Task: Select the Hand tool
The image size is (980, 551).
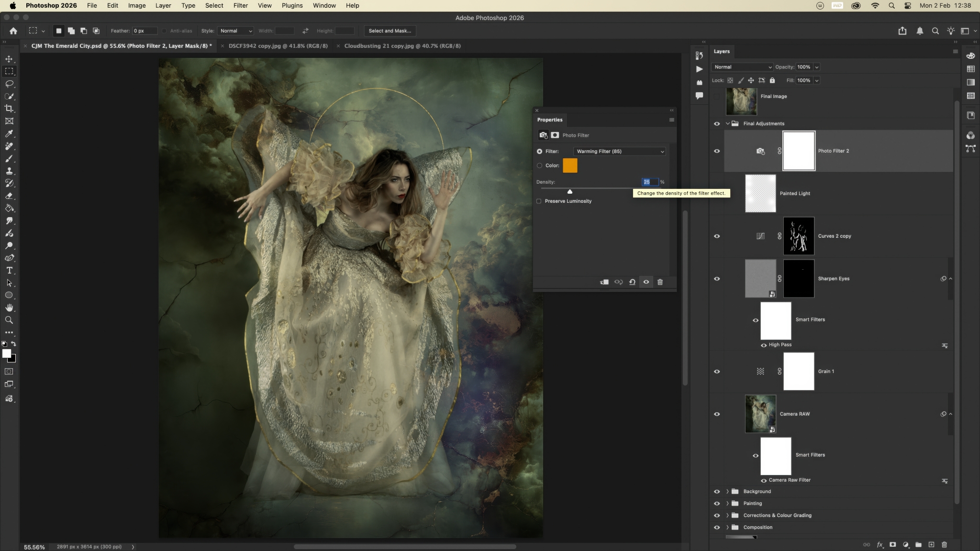Action: coord(9,308)
